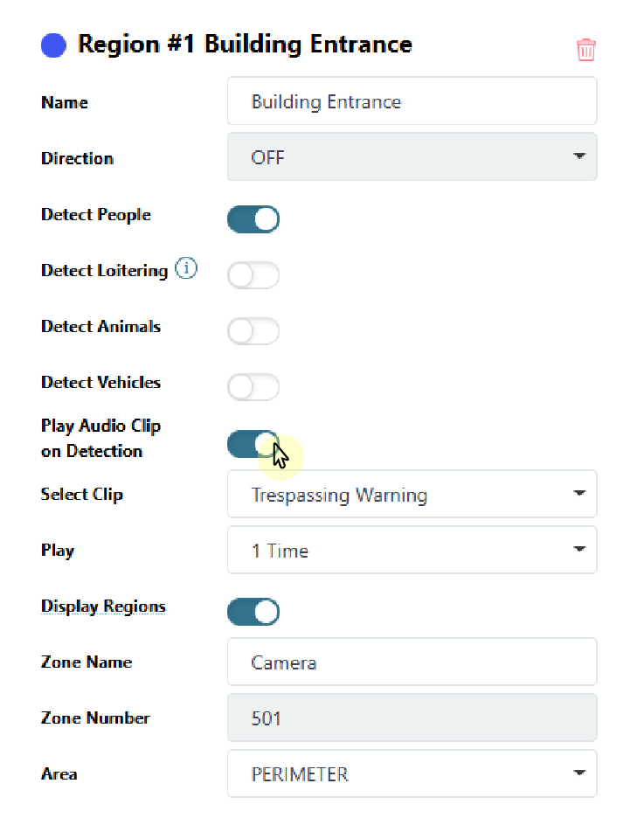
Task: Click the underlined Display Regions label
Action: click(103, 606)
